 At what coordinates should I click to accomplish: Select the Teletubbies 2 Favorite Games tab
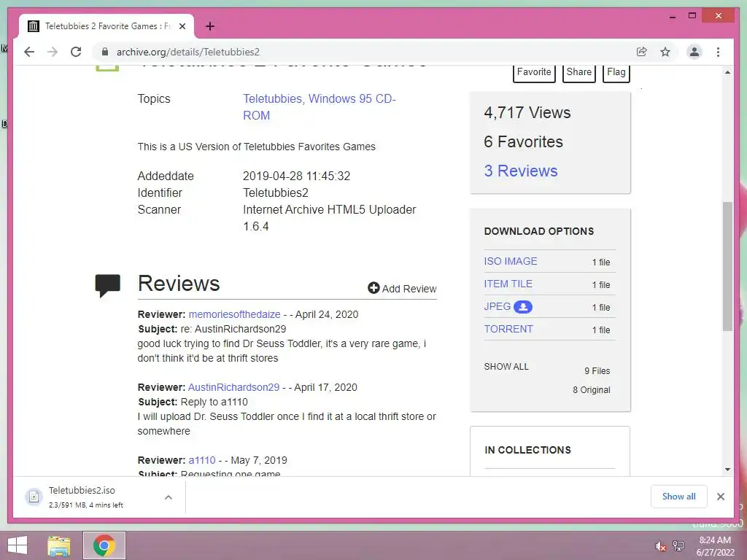[x=107, y=26]
